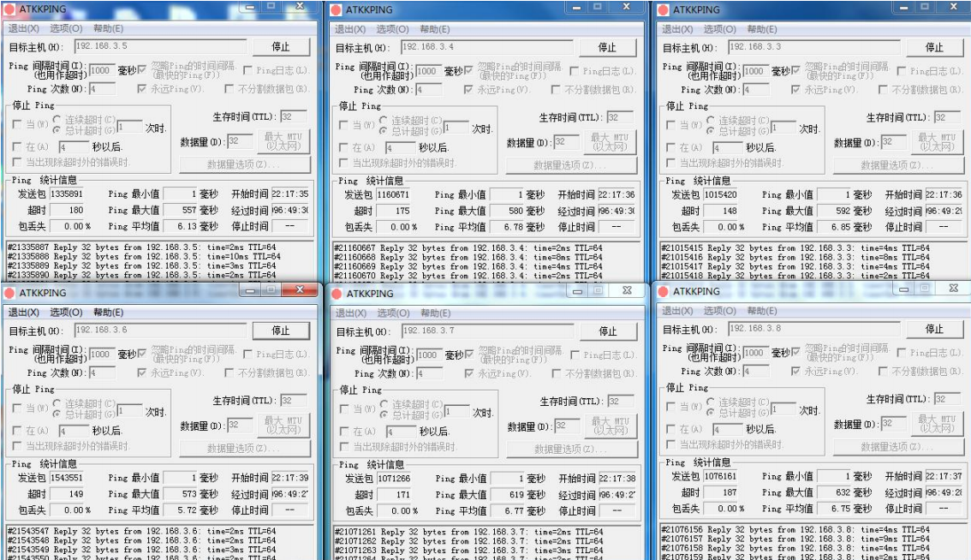Check 当(W) stop option in the 192.168.3.5 window

tap(17, 124)
